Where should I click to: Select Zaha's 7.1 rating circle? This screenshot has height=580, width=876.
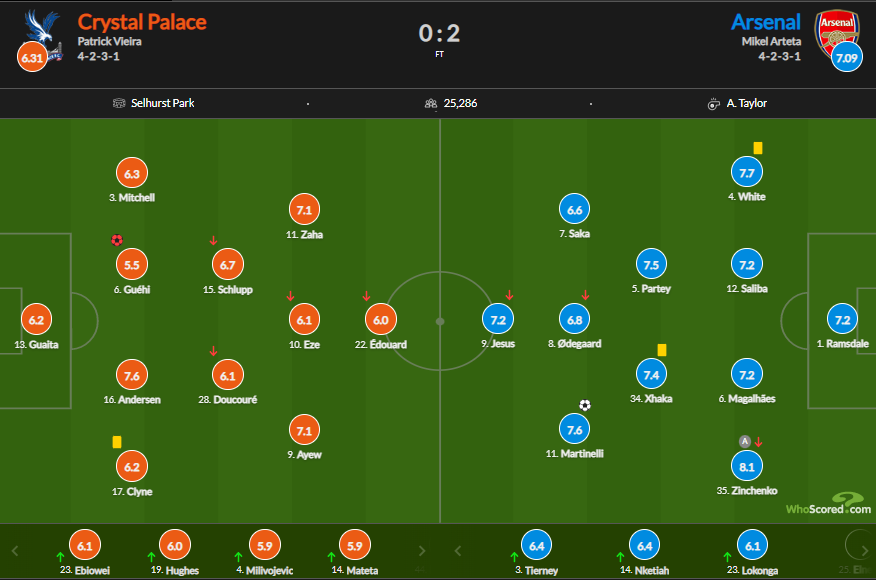coord(305,210)
